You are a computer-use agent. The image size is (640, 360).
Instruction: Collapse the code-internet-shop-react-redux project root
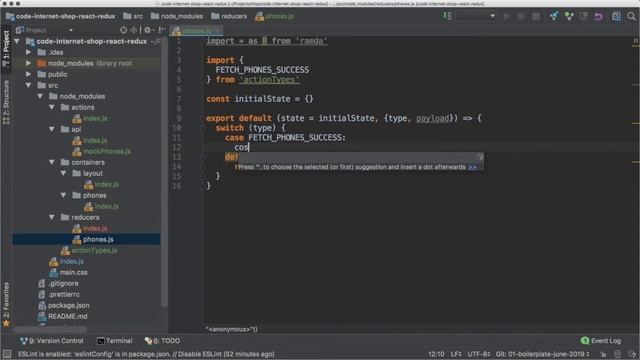(17, 41)
